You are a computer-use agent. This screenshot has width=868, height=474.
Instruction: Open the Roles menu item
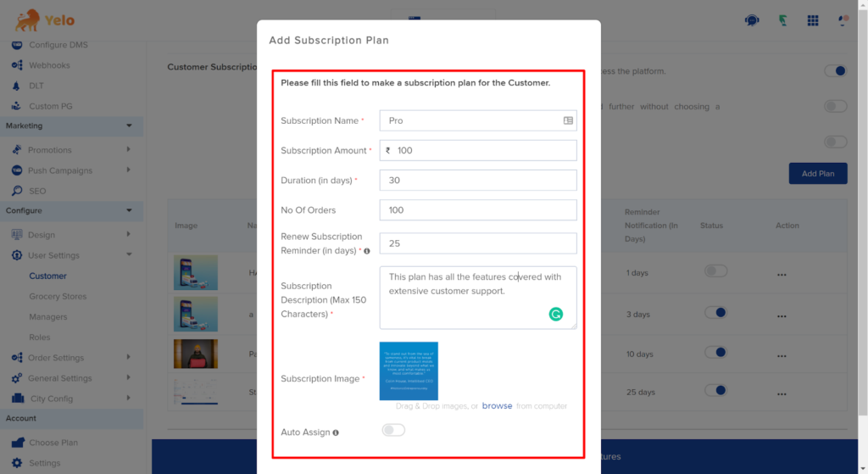[39, 337]
